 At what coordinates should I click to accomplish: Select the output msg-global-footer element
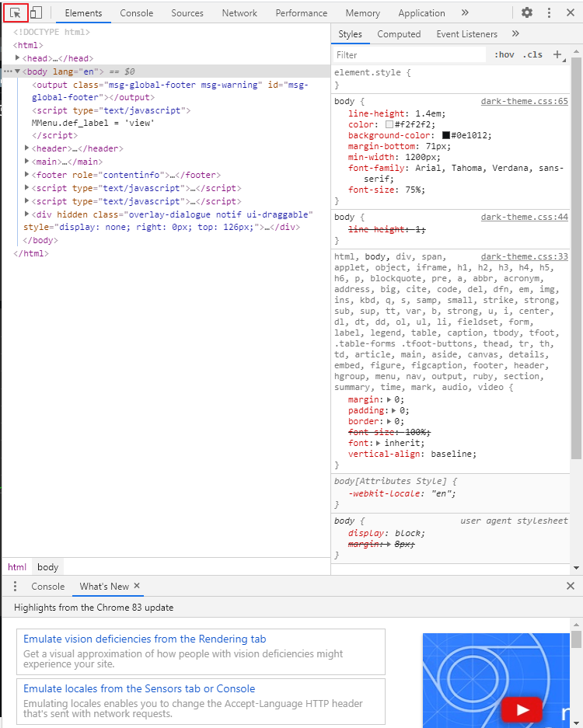coord(169,91)
